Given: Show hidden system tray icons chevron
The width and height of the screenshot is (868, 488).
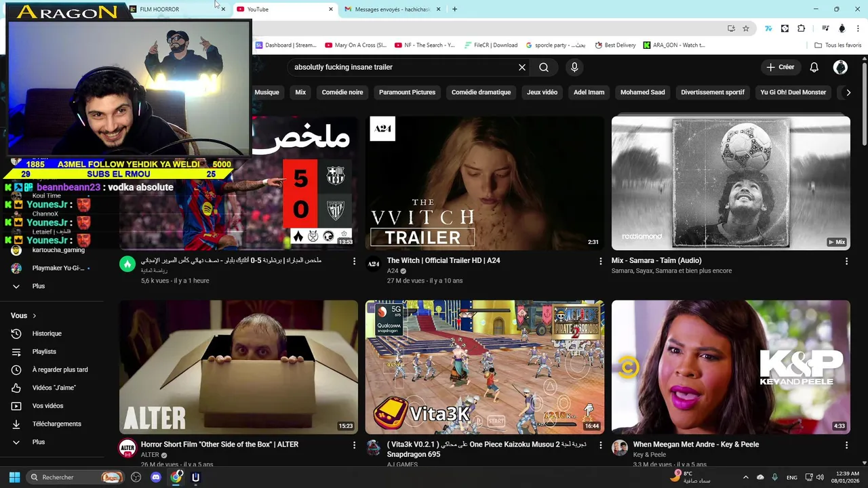Looking at the screenshot, I should pyautogui.click(x=745, y=477).
